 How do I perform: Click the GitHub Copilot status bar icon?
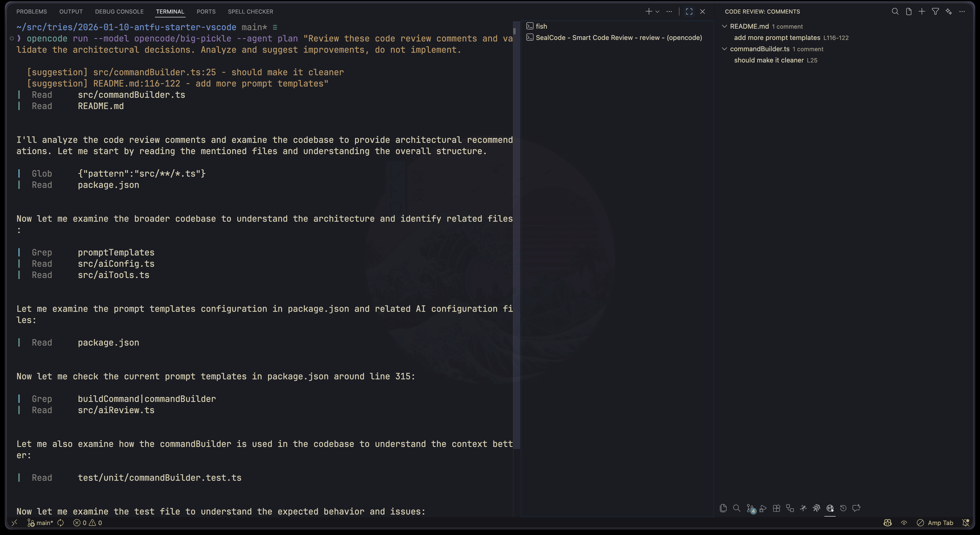tap(887, 523)
